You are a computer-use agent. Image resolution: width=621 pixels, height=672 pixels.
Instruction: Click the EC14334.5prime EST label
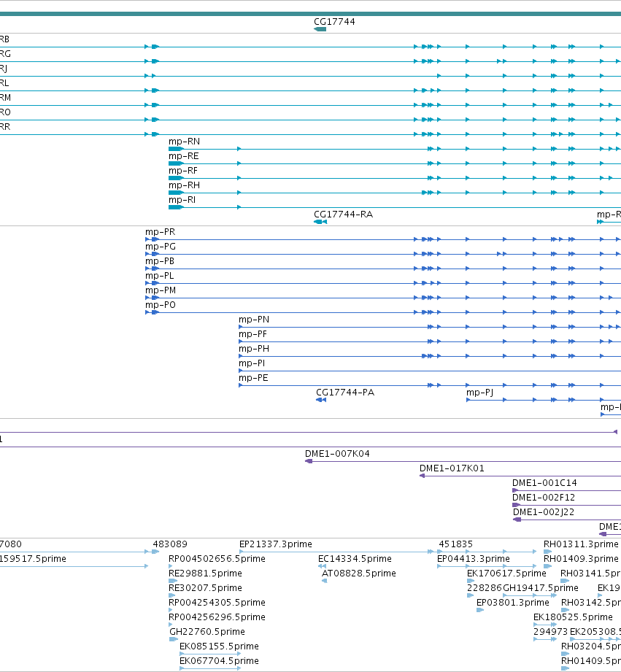(355, 558)
